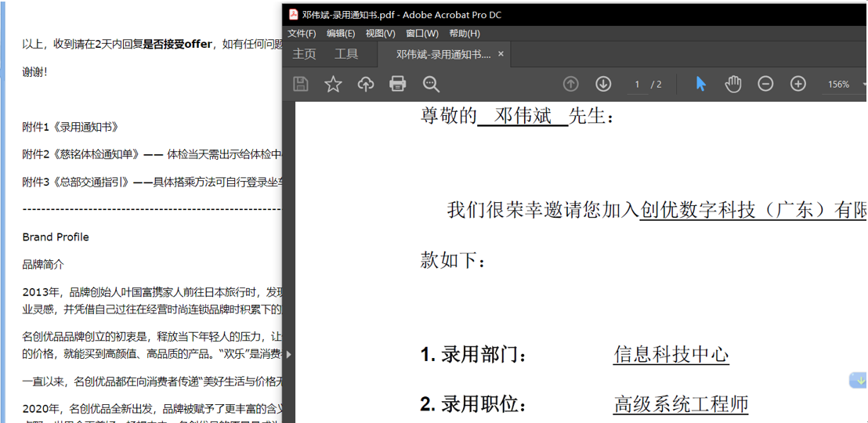Open the 文件(F) menu
The width and height of the screenshot is (868, 423).
click(302, 33)
